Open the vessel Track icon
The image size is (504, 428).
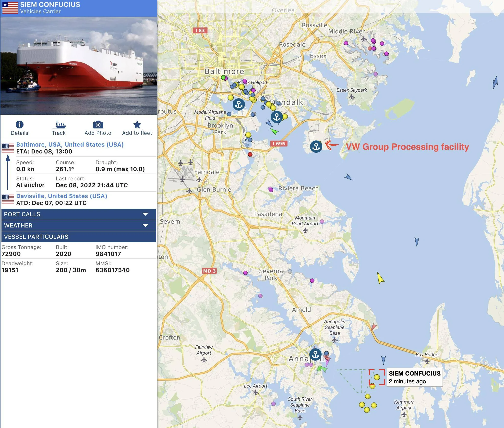coord(59,125)
